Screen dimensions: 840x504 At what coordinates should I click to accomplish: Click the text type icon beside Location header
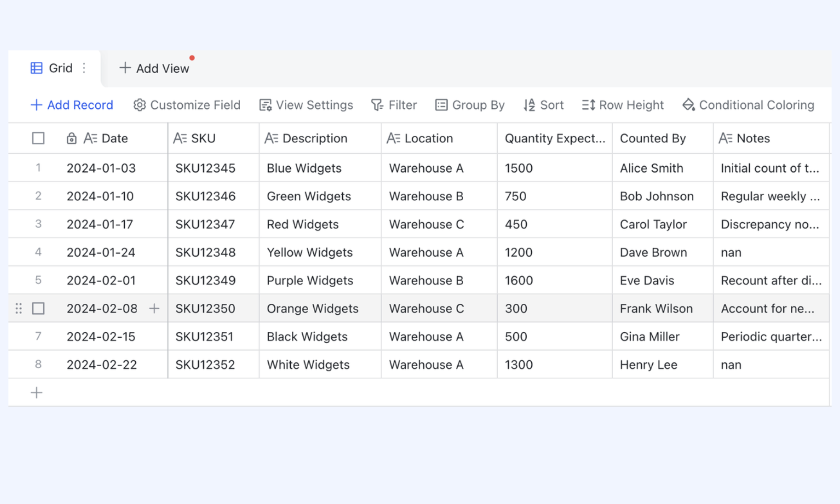click(x=394, y=138)
